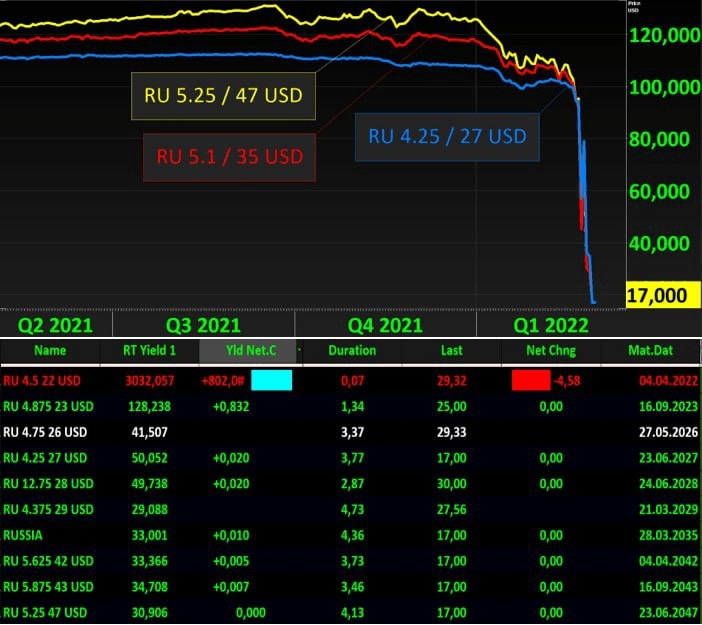Click the yield value 3032,057
The width and height of the screenshot is (702, 625).
point(150,381)
